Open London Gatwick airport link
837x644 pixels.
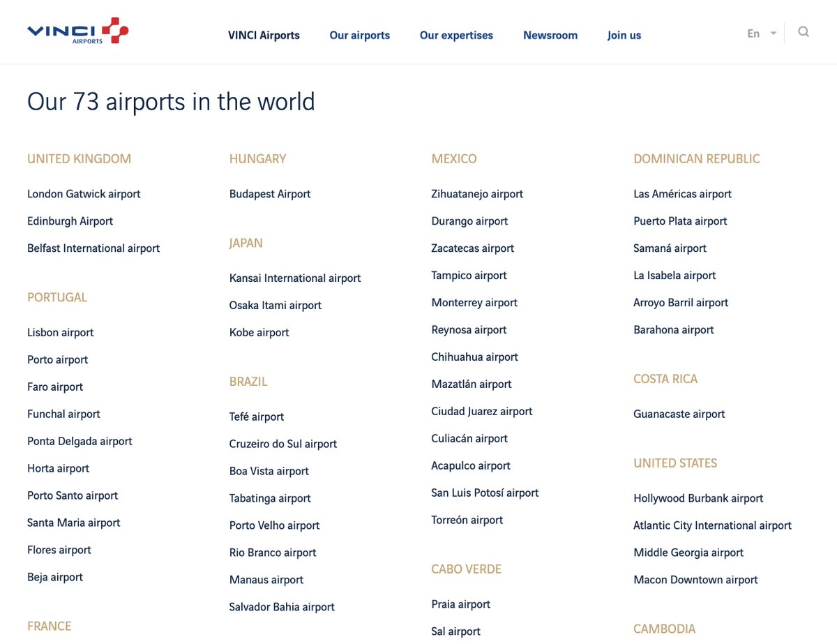pos(84,194)
